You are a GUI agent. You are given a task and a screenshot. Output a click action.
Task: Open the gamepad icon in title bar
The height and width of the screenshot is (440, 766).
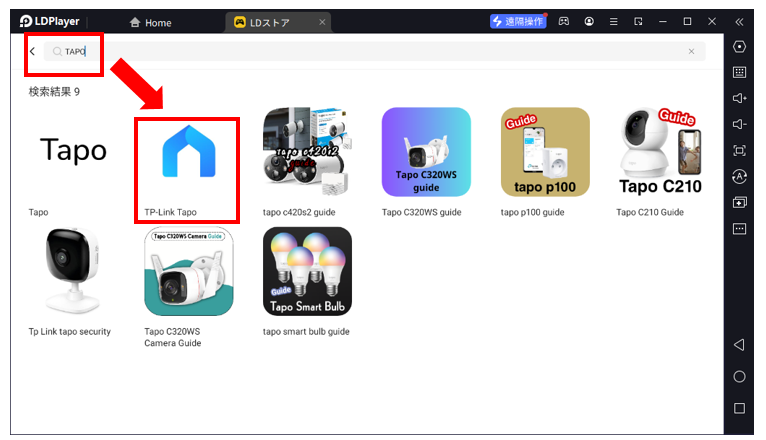pyautogui.click(x=564, y=21)
